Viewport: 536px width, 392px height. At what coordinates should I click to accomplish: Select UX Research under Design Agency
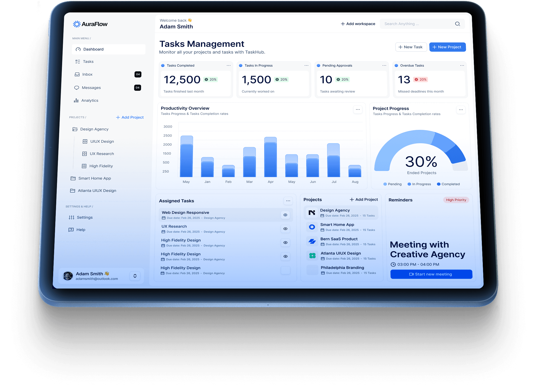pyautogui.click(x=102, y=154)
